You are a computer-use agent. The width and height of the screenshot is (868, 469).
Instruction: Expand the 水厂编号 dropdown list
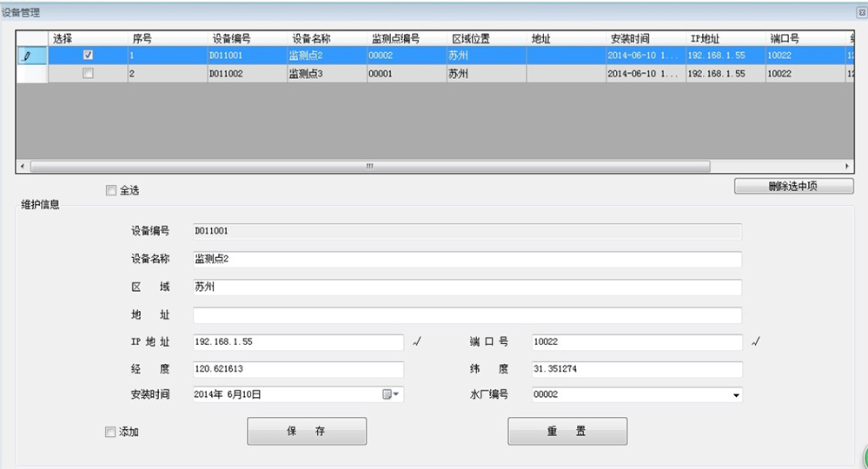pyautogui.click(x=737, y=395)
